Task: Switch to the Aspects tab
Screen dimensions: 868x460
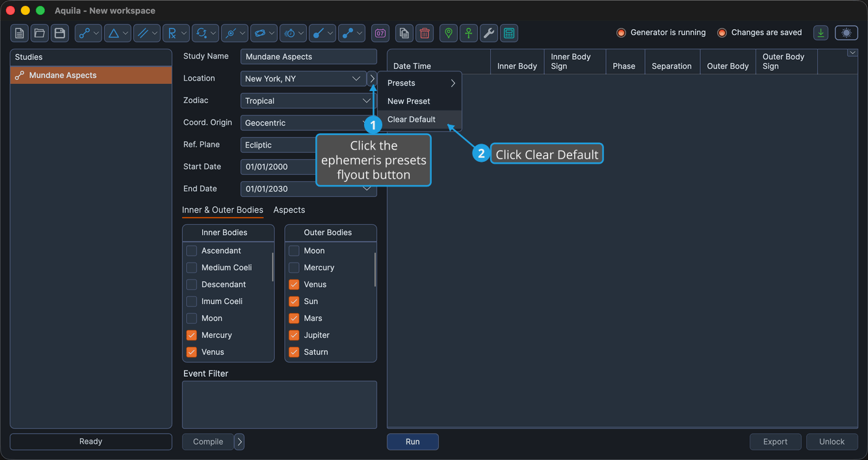Action: click(289, 210)
